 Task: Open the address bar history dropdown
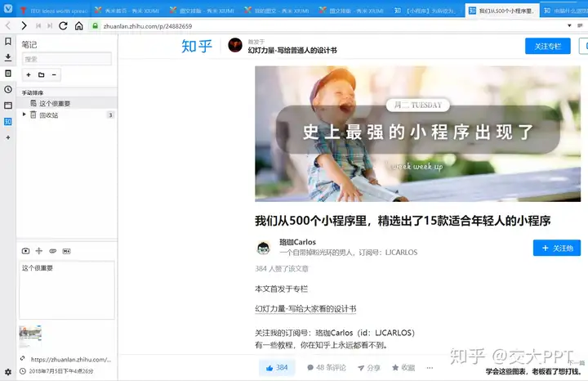[569, 25]
